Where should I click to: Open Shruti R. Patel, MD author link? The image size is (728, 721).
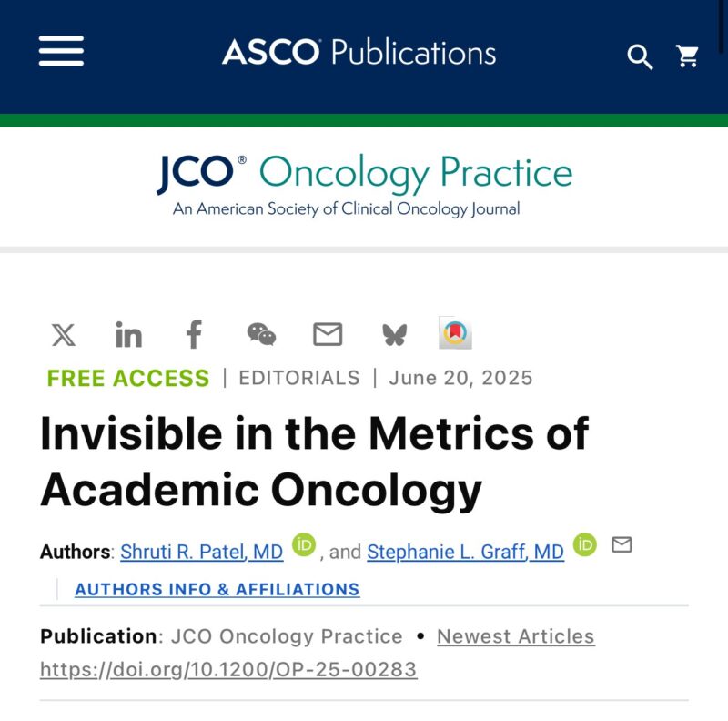tap(201, 552)
